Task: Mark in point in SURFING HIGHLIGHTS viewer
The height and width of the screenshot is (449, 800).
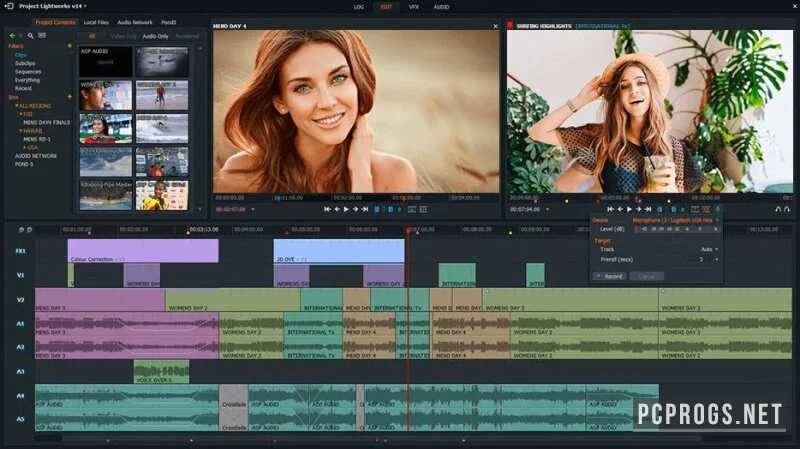Action: click(x=660, y=209)
